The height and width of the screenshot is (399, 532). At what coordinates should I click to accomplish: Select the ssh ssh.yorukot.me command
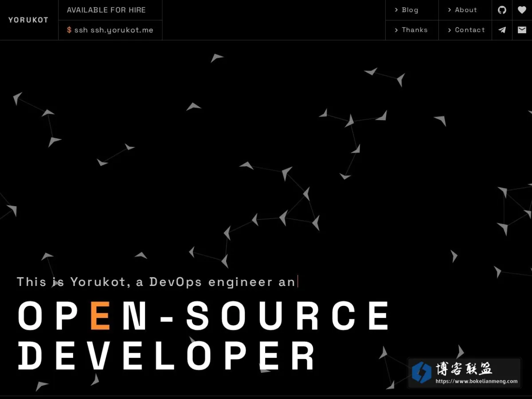coord(110,30)
